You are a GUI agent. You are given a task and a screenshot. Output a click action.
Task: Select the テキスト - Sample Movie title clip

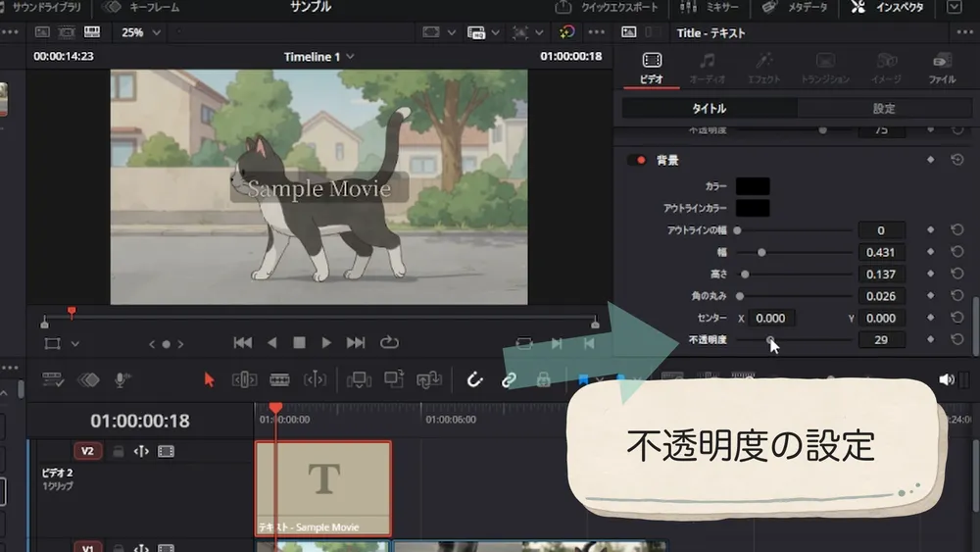[x=323, y=488]
